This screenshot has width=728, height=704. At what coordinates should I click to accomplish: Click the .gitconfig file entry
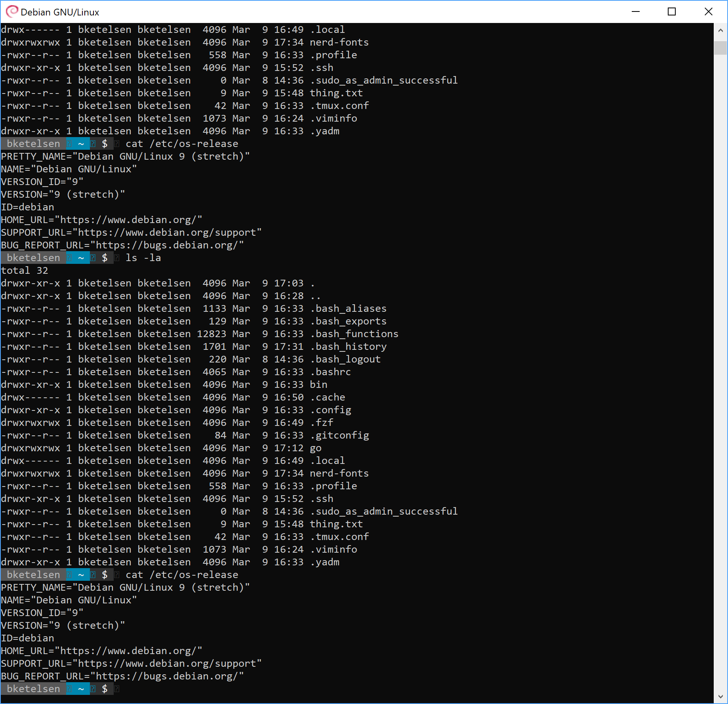340,435
